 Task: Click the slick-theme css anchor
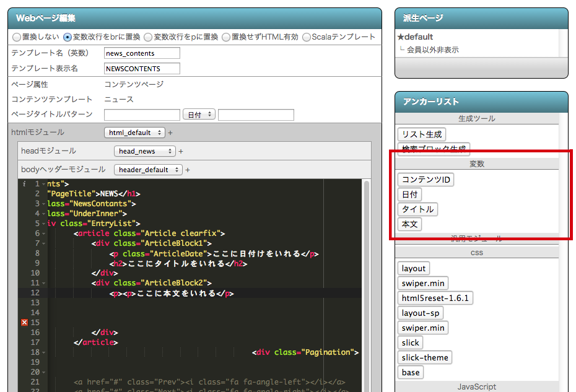[425, 357]
